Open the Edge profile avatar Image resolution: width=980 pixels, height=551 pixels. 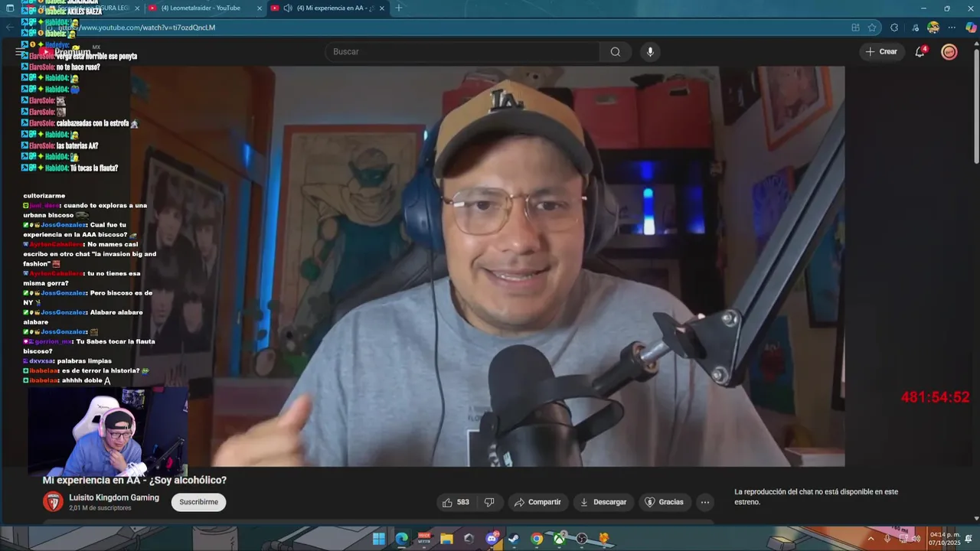pos(933,28)
